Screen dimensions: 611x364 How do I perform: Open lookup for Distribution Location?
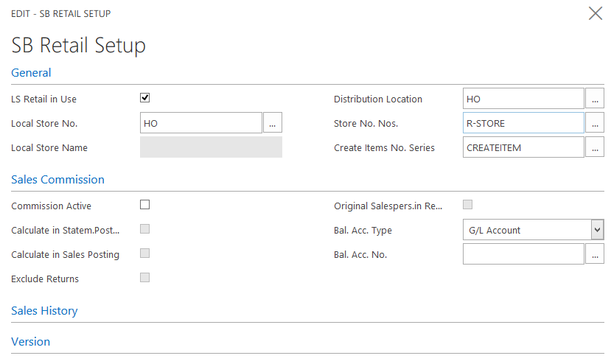click(595, 99)
